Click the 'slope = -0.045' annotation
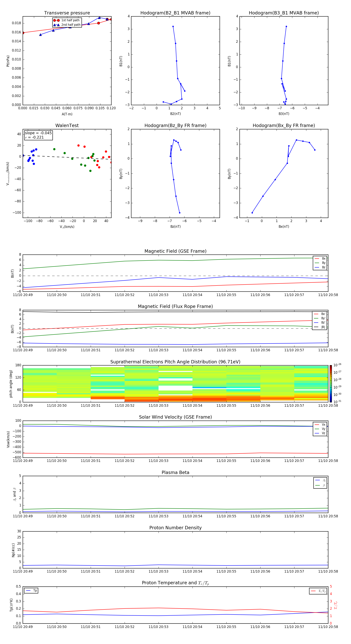351x644 pixels. [38, 133]
